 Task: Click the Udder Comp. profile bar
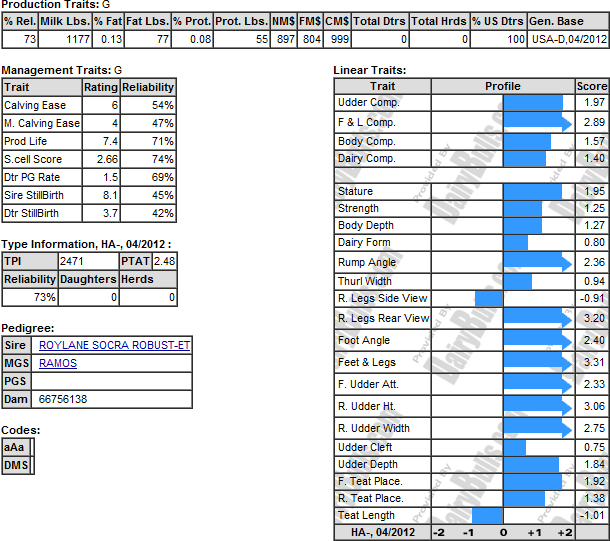[532, 103]
